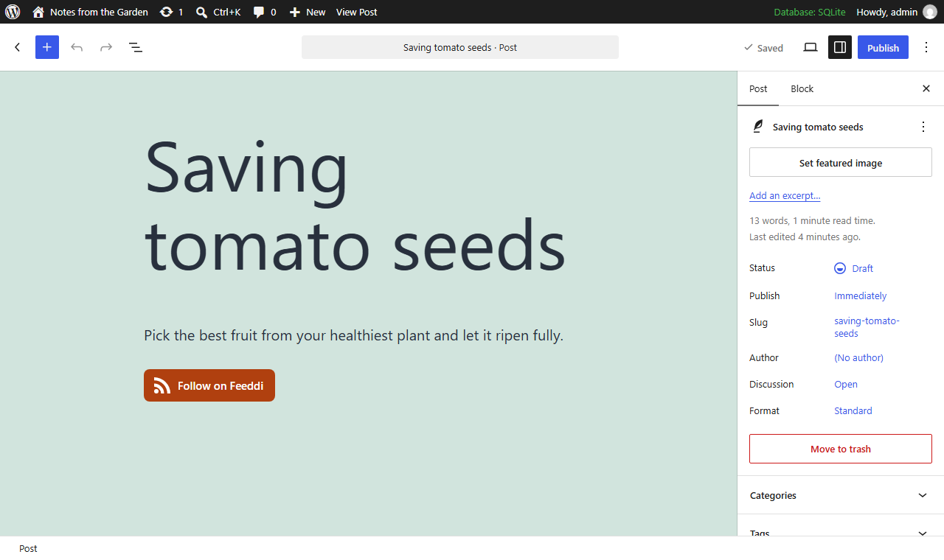Click the Publish button
The image size is (944, 560).
(883, 47)
